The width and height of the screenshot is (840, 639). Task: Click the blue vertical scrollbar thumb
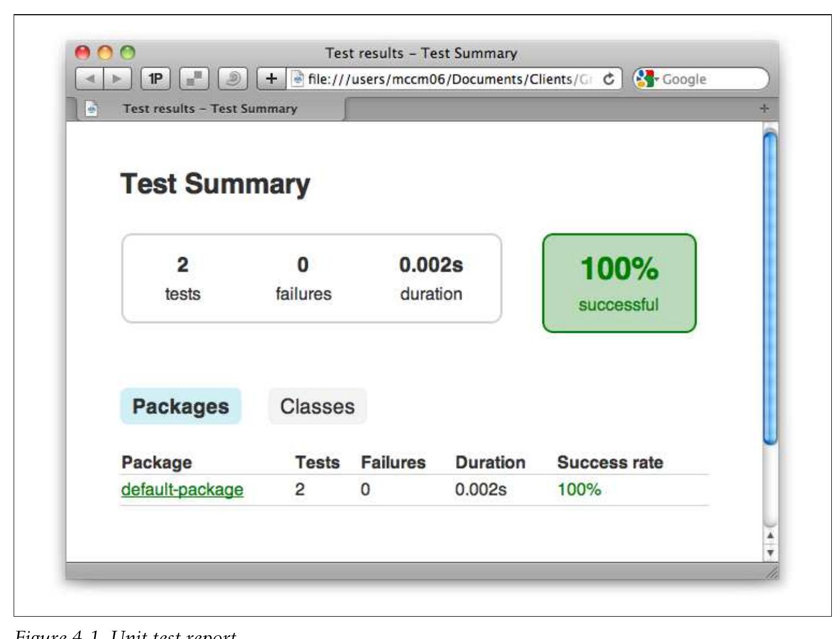coord(770,289)
